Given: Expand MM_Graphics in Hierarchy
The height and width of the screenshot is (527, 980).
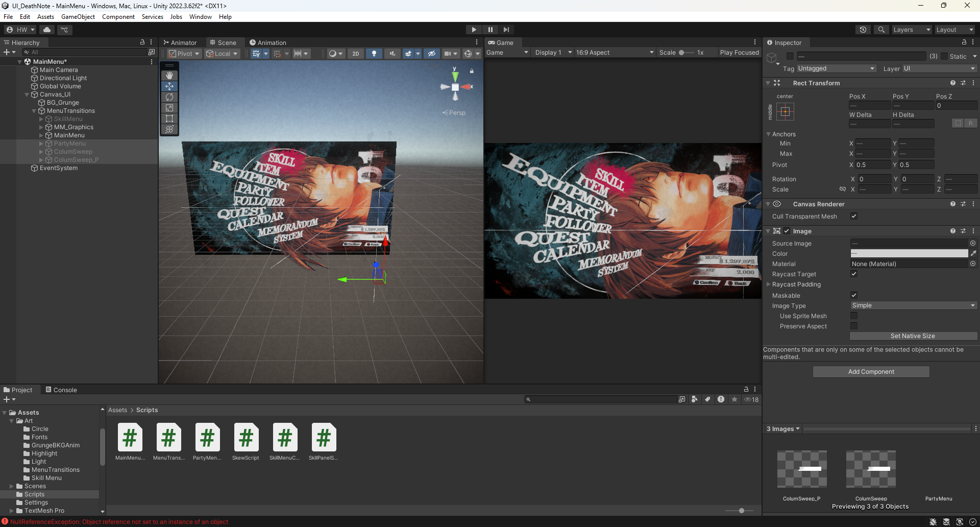Looking at the screenshot, I should pyautogui.click(x=41, y=127).
